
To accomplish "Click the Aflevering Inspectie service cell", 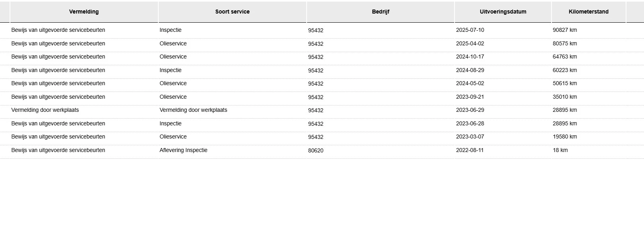I will [x=183, y=150].
